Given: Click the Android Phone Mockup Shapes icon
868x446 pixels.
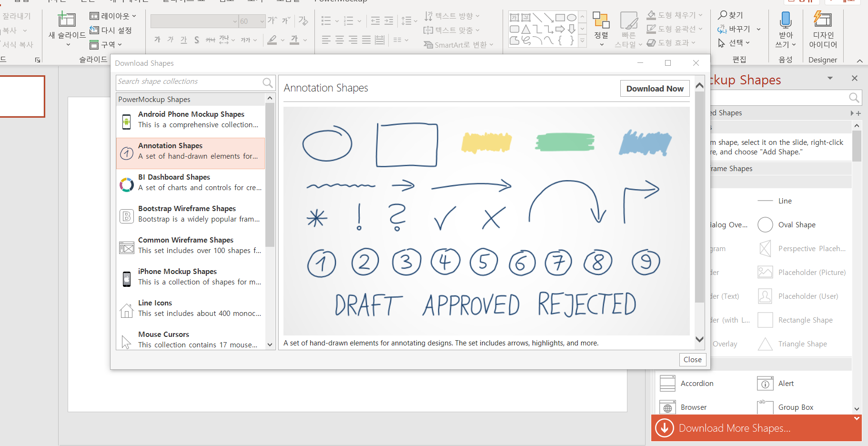Looking at the screenshot, I should (x=126, y=122).
